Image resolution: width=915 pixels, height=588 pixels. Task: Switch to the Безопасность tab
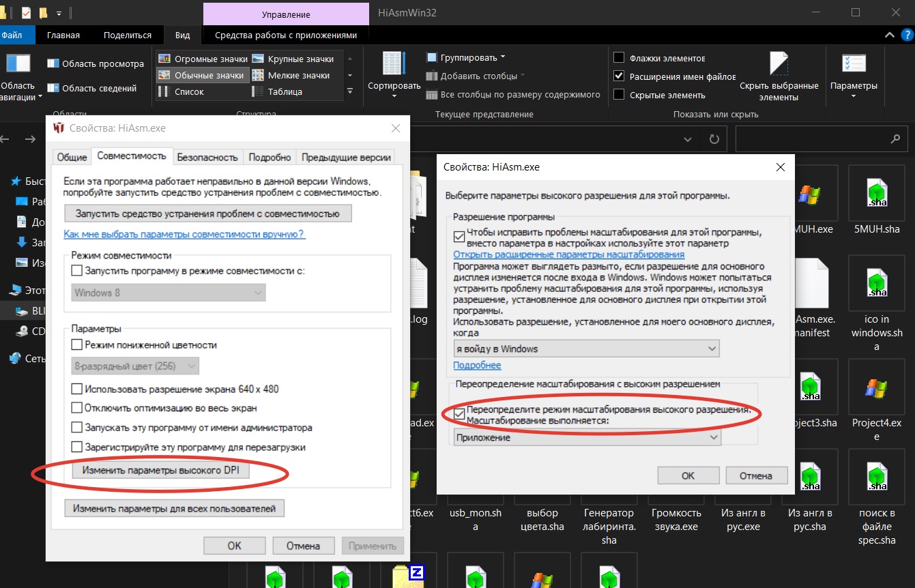tap(207, 157)
